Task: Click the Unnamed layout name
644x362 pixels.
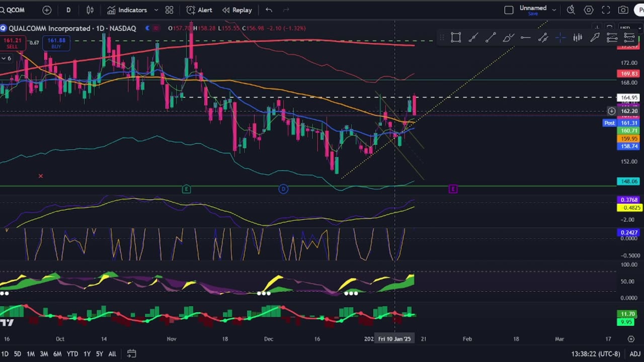Action: [533, 8]
